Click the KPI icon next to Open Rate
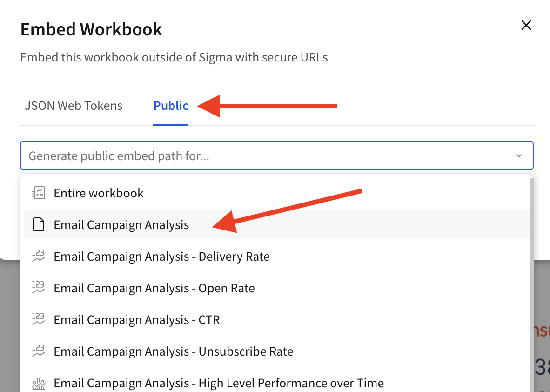Image resolution: width=550 pixels, height=392 pixels. [x=38, y=288]
